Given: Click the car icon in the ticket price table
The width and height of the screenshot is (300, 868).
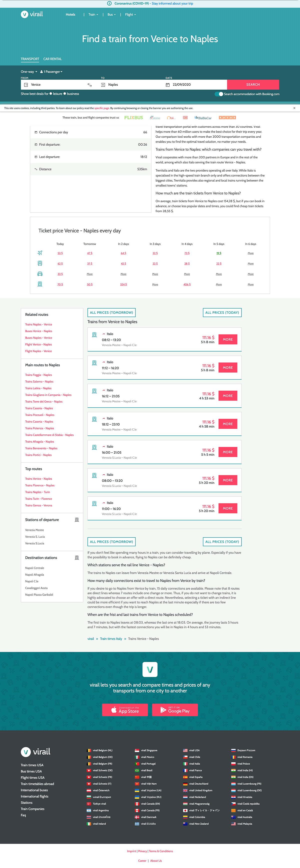Looking at the screenshot, I should click(x=40, y=274).
